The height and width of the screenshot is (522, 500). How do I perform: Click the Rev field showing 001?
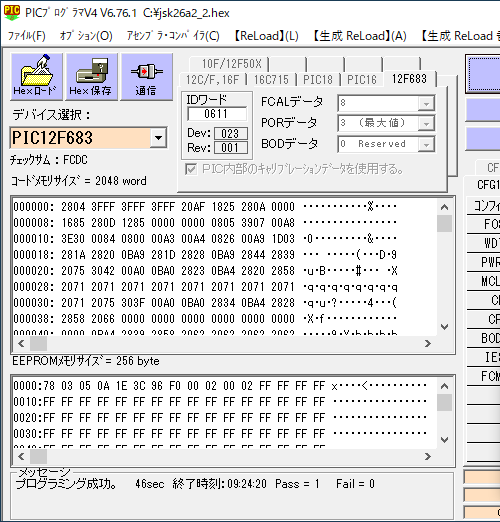click(231, 148)
